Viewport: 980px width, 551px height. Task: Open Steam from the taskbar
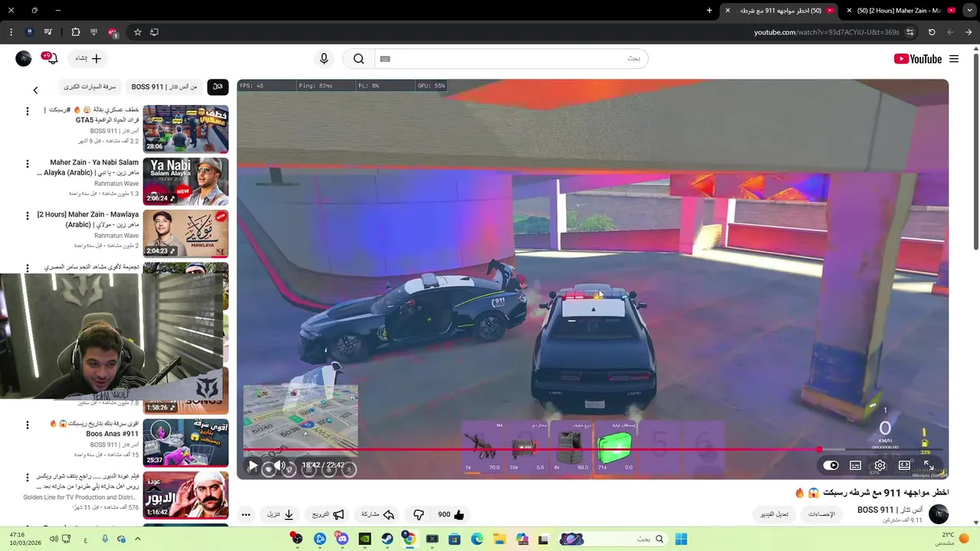pyautogui.click(x=387, y=539)
